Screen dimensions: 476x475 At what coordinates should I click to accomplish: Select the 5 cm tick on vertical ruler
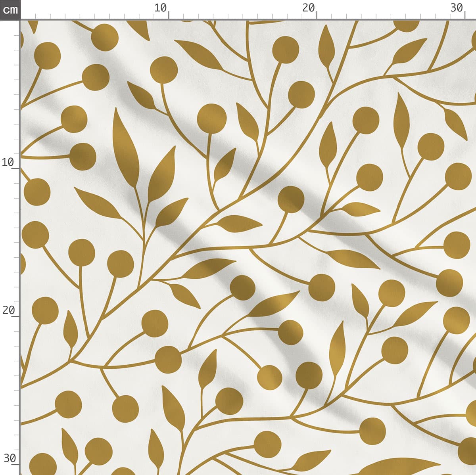point(16,95)
